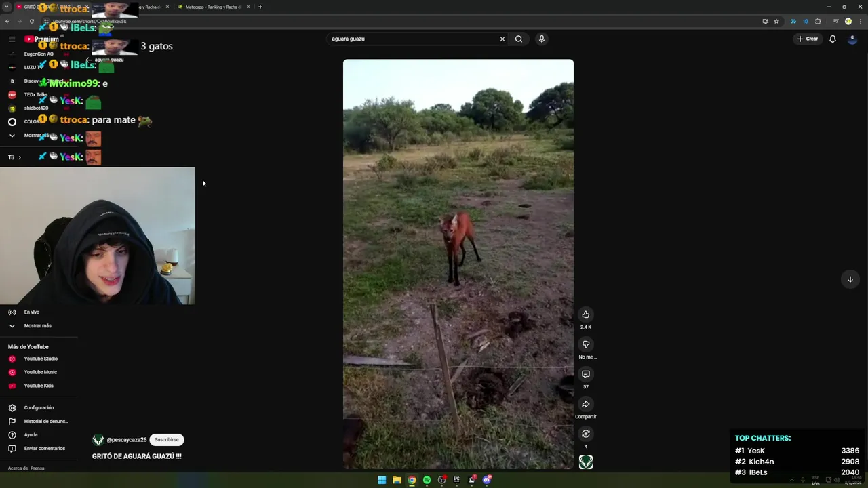Viewport: 868px width, 488px height.
Task: Open the Chrome tab search dropdown
Action: coord(7,7)
